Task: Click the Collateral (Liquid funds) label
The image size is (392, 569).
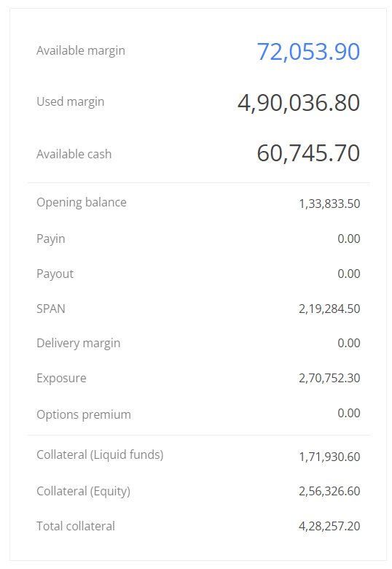Action: pyautogui.click(x=100, y=455)
